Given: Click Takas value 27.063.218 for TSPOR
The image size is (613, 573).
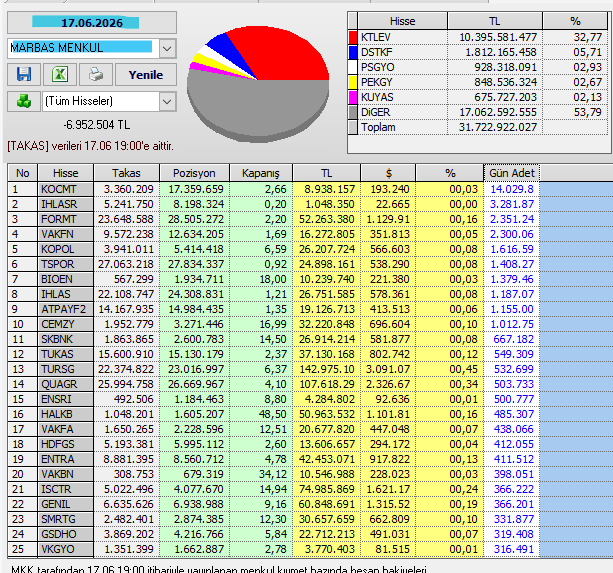Looking at the screenshot, I should 126,264.
